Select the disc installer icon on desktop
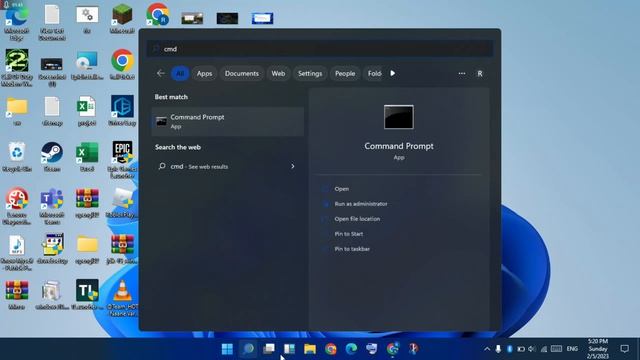 [x=87, y=64]
